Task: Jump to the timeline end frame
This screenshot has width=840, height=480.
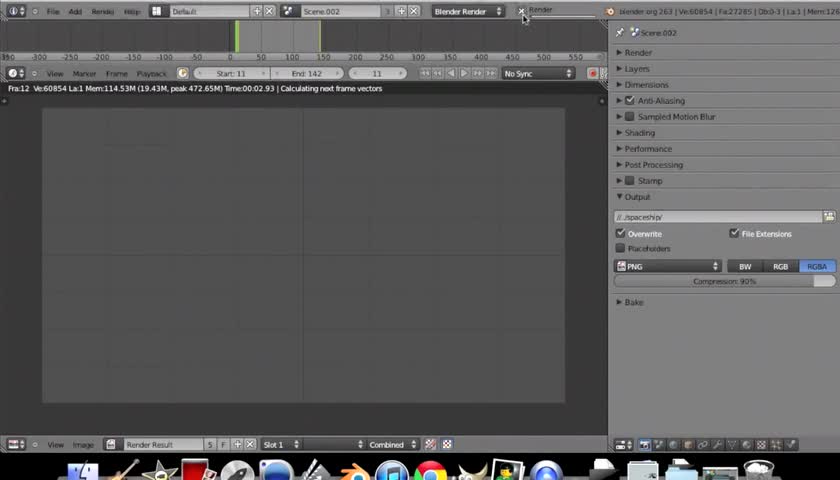Action: (x=490, y=73)
